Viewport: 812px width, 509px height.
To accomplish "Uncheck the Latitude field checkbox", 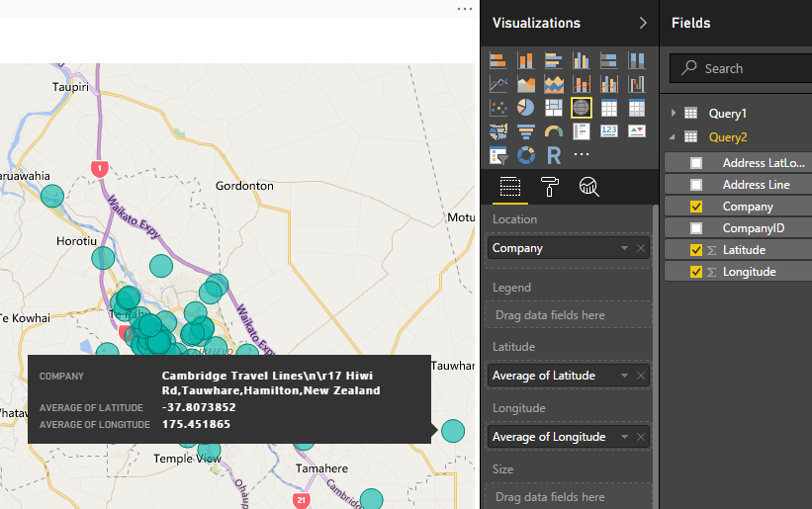I will pyautogui.click(x=696, y=250).
